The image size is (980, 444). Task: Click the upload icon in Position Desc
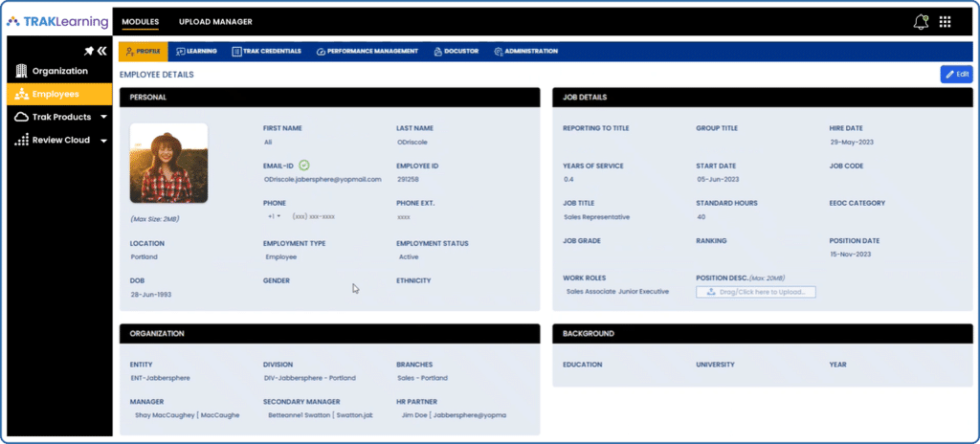click(711, 292)
